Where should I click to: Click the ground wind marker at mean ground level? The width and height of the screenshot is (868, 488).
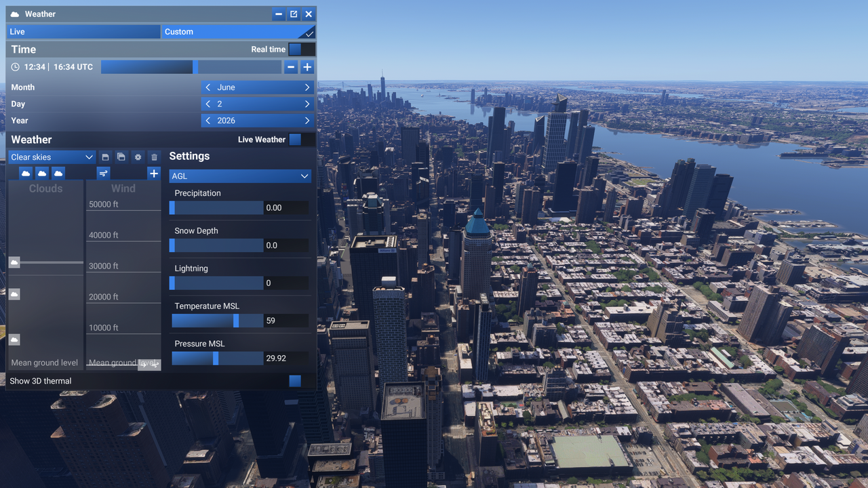(149, 365)
